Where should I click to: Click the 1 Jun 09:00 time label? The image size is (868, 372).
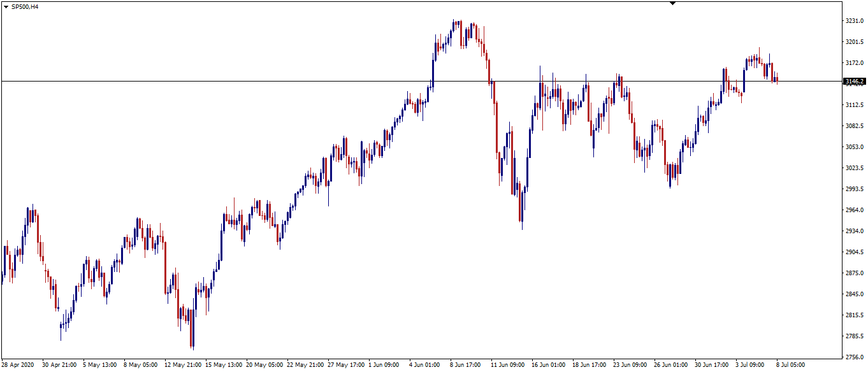tap(386, 366)
